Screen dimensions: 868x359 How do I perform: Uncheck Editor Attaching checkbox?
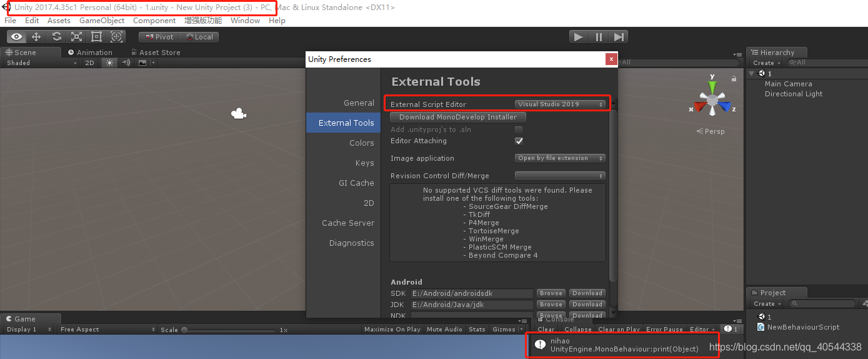tap(519, 141)
